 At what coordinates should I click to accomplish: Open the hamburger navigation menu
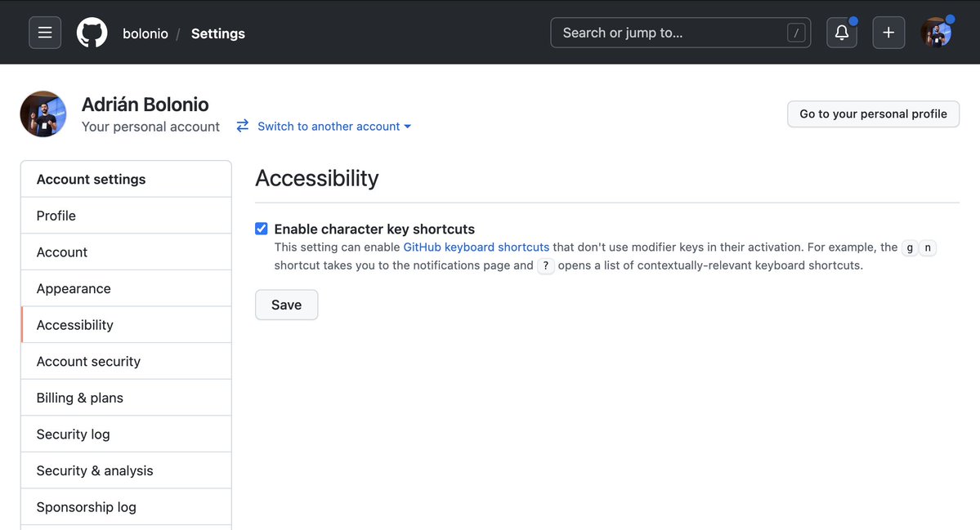coord(45,32)
